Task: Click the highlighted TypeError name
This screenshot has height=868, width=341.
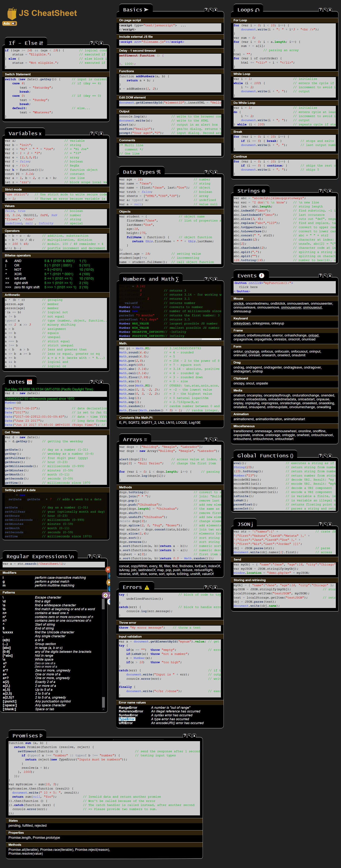Action: tap(127, 719)
